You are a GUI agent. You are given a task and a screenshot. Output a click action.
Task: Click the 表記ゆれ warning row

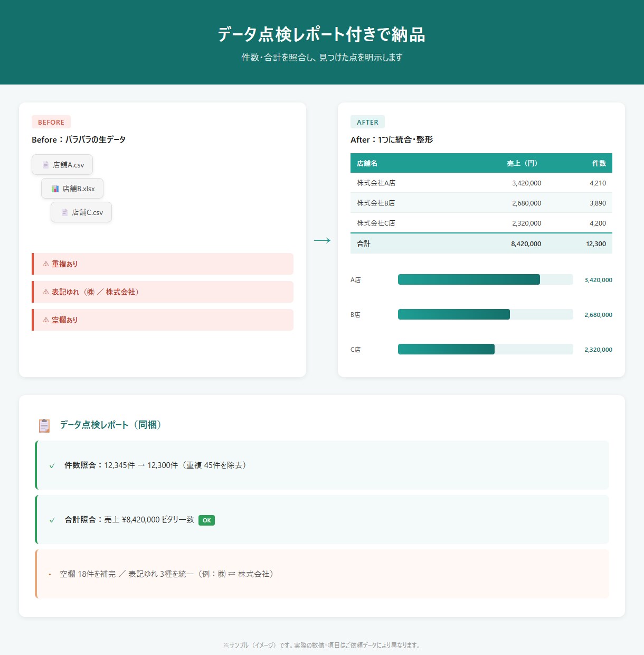coord(163,292)
